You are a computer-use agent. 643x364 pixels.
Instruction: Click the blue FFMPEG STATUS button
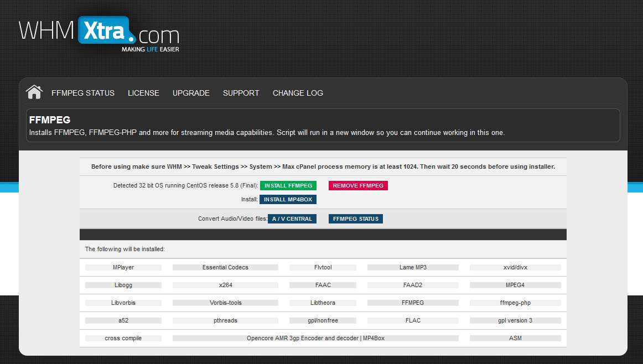(356, 219)
